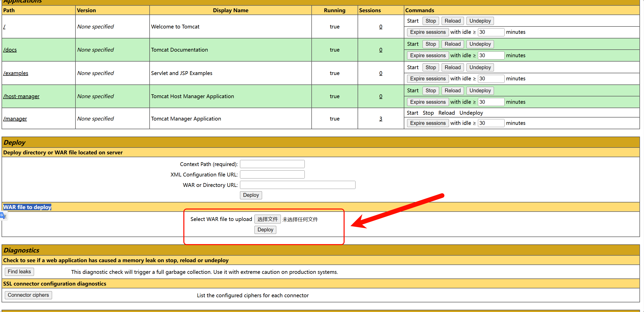The height and width of the screenshot is (312, 644).
Task: Open the /docs path link
Action: 10,50
